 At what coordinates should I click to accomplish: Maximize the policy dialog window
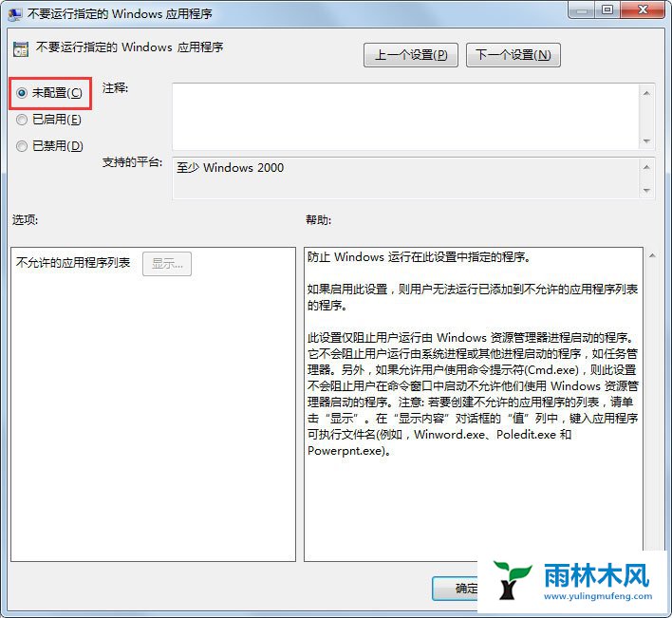click(607, 9)
